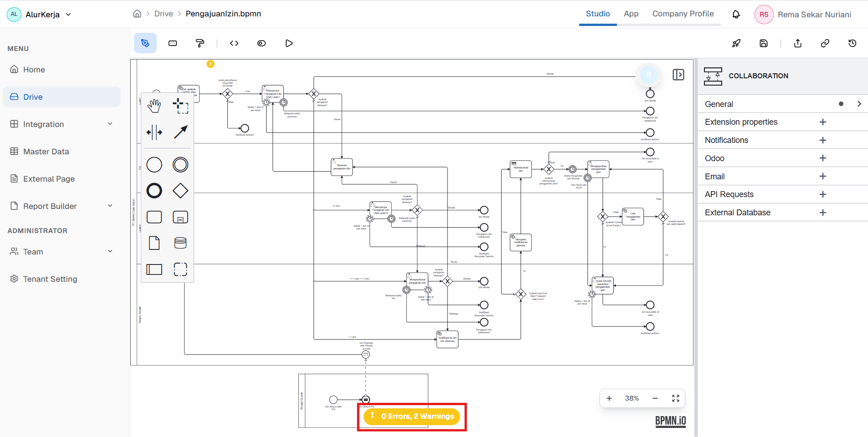
Task: Open version history
Action: pyautogui.click(x=853, y=43)
